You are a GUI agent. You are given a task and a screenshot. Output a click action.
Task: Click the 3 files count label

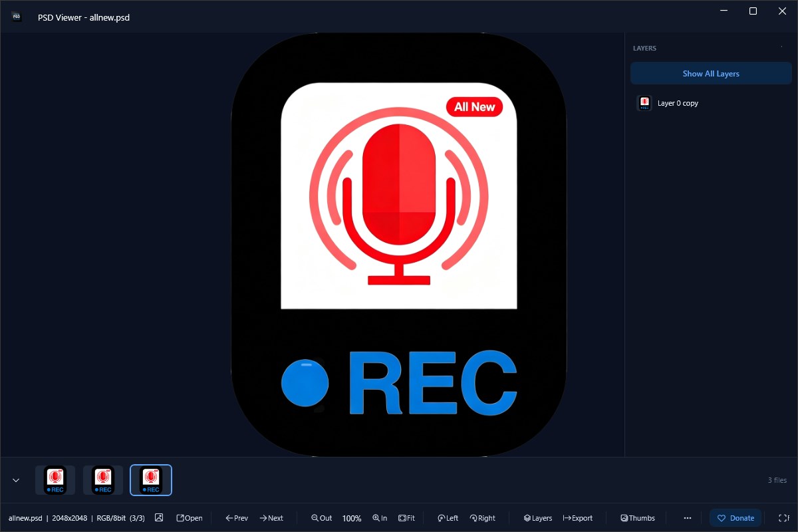click(x=777, y=480)
